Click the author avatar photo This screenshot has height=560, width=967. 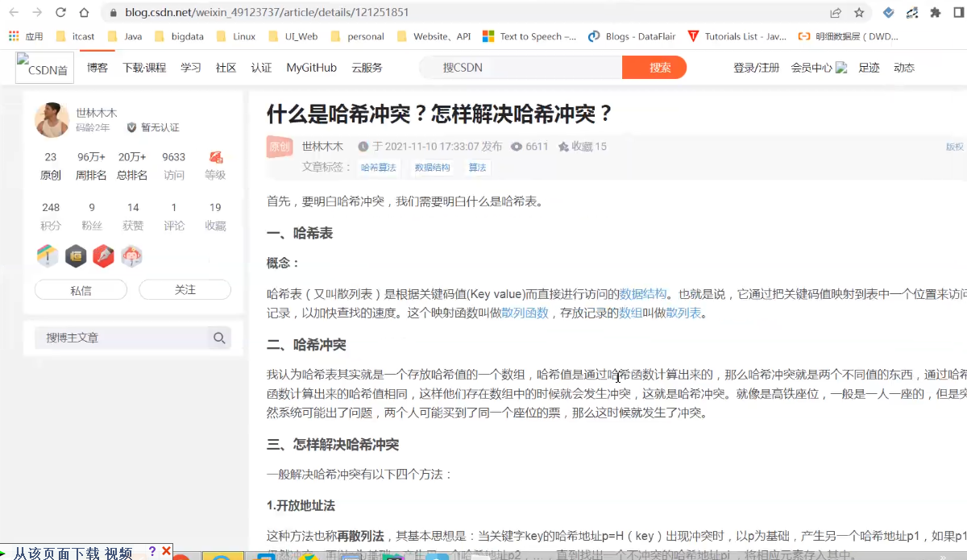click(x=52, y=120)
